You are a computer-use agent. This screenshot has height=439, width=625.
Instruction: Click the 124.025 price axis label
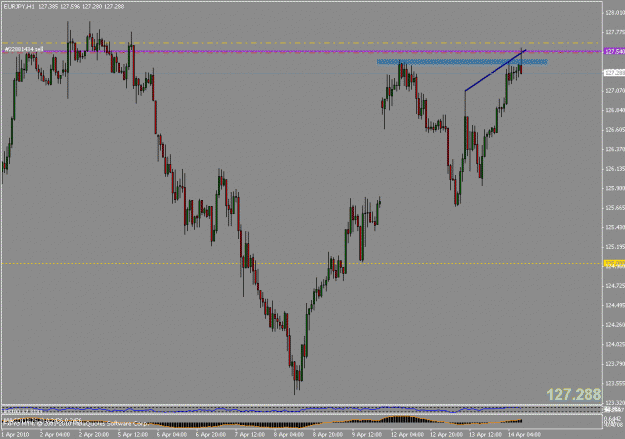(615, 345)
